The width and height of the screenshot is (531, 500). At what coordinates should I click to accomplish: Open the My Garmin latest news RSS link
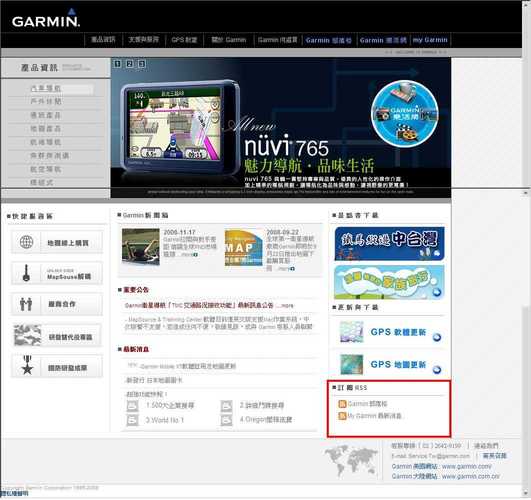click(375, 416)
